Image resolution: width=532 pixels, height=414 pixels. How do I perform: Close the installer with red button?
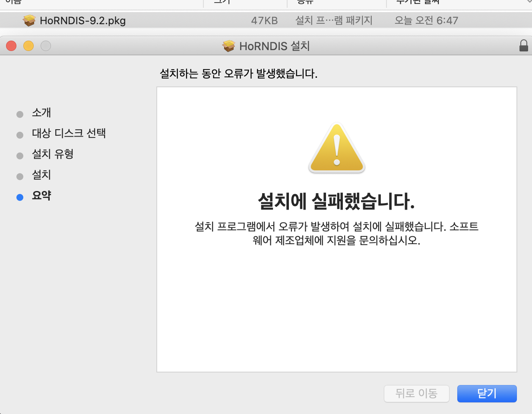tap(11, 46)
